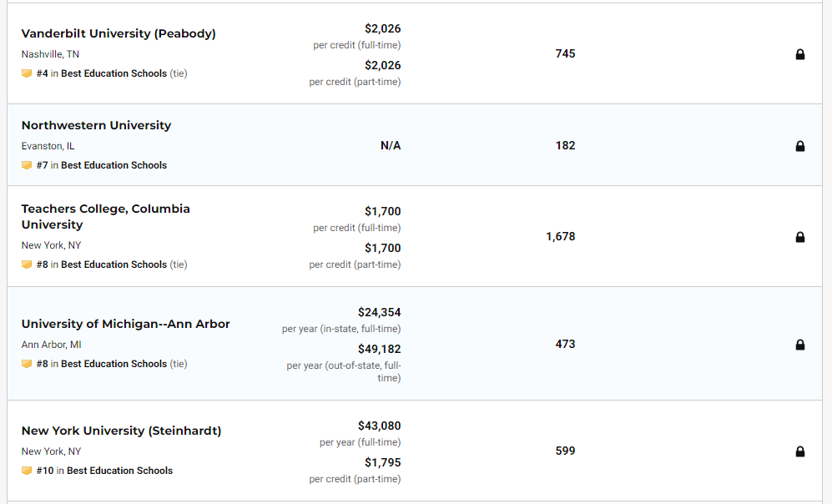Click the ranking badge under University of Michigan
This screenshot has height=504, width=832.
point(27,364)
